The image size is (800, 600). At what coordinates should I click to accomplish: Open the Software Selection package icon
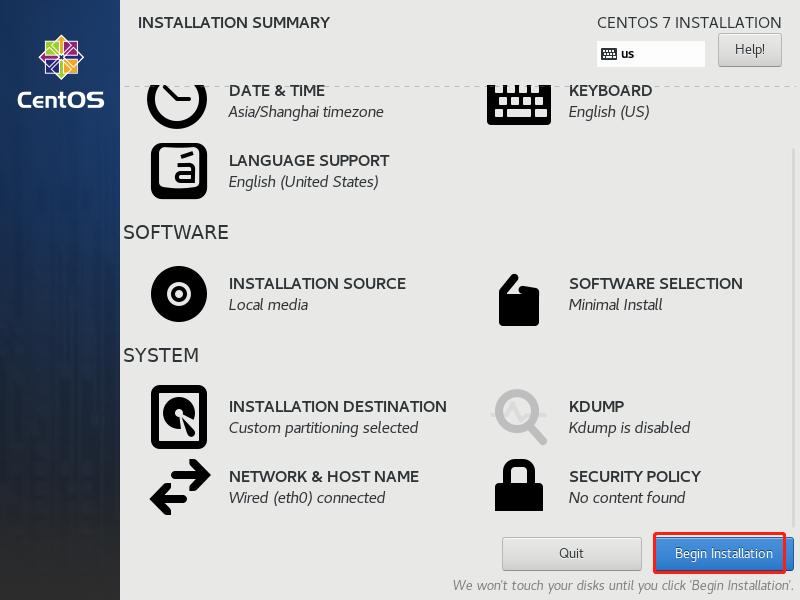coord(519,298)
